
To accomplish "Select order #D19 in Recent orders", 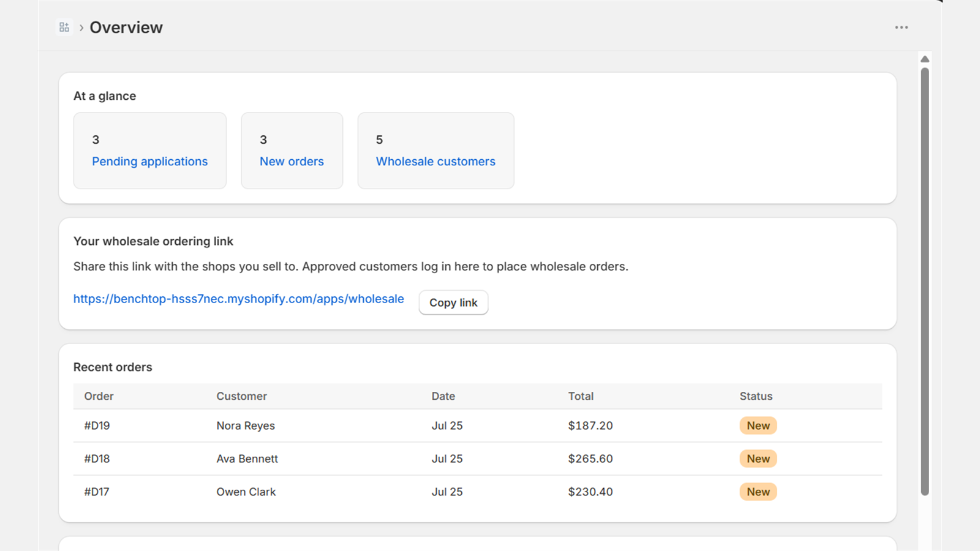I will [x=97, y=425].
